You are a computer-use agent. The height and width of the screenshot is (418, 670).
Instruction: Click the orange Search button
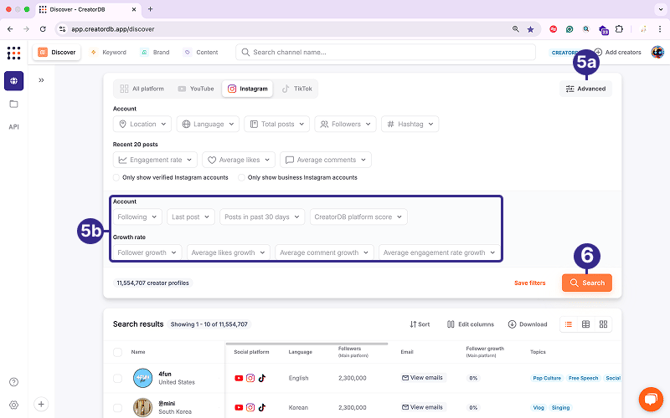[x=587, y=283]
